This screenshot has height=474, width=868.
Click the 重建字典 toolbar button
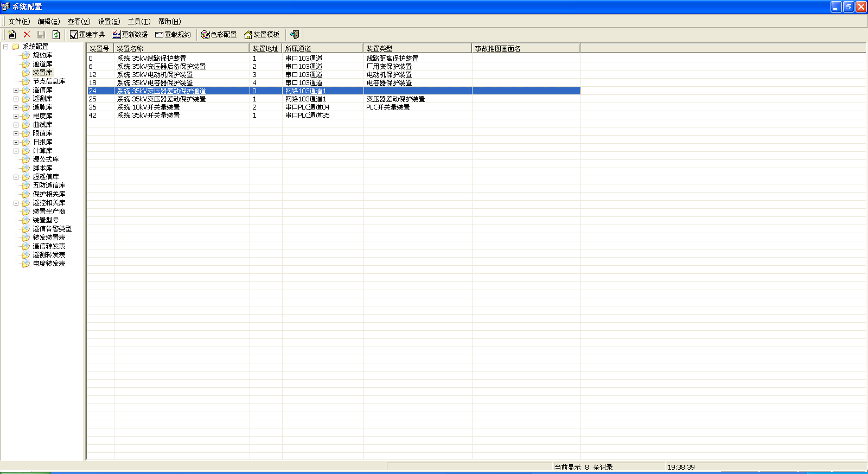[x=87, y=35]
